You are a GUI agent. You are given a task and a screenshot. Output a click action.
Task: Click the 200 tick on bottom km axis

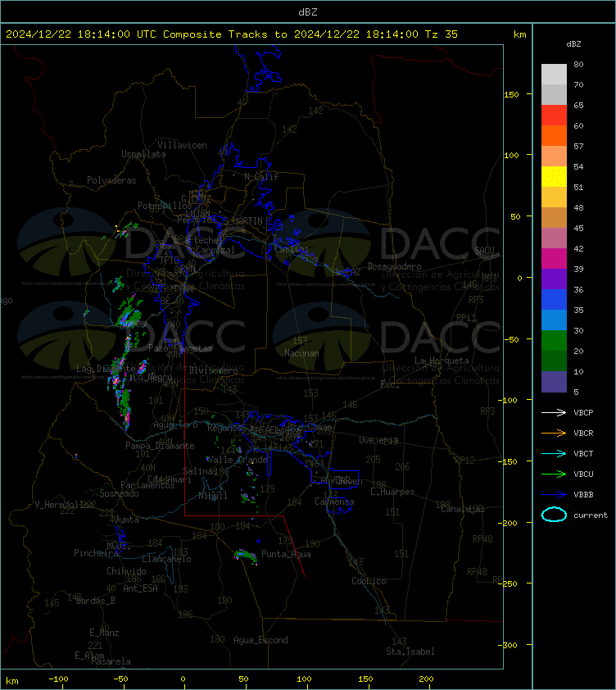(x=426, y=679)
